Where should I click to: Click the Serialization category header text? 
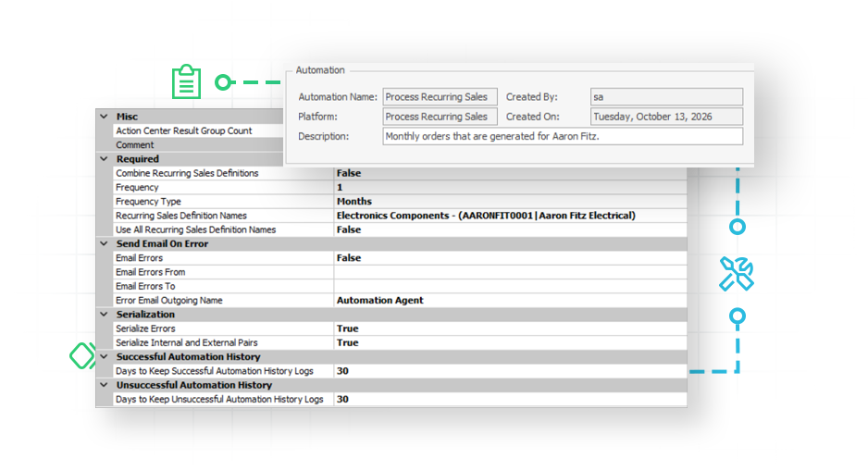pyautogui.click(x=145, y=314)
